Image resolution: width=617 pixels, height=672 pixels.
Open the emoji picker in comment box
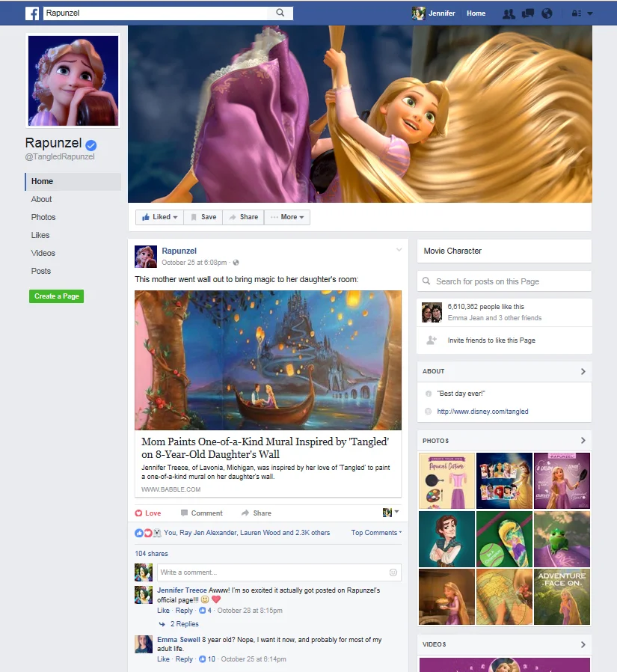[393, 572]
